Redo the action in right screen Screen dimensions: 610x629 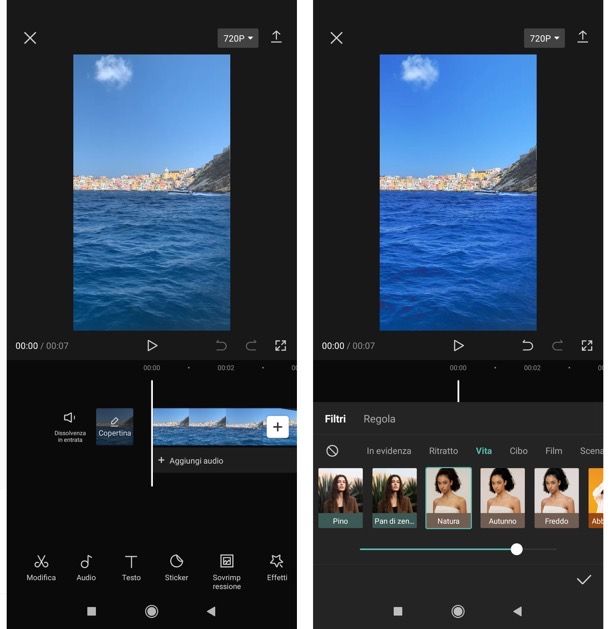click(x=557, y=345)
